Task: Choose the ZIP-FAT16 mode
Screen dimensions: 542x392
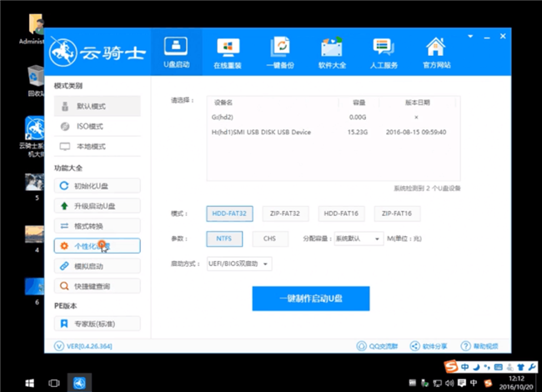Action: pyautogui.click(x=397, y=214)
